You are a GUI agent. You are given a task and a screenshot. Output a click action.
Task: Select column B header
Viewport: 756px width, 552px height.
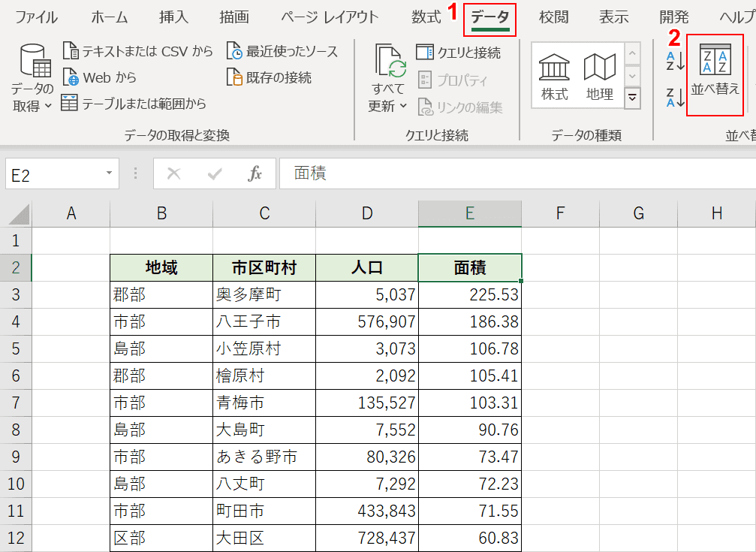coord(161,213)
